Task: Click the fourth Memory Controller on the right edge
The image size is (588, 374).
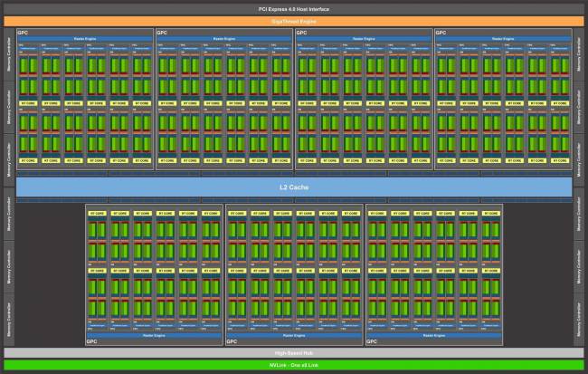Action: (579, 214)
